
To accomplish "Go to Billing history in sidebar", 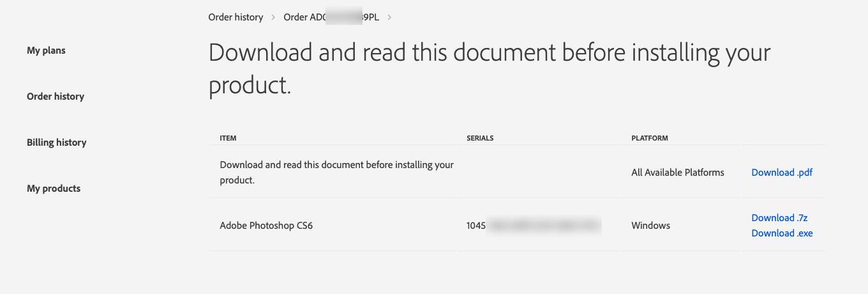I will click(56, 143).
